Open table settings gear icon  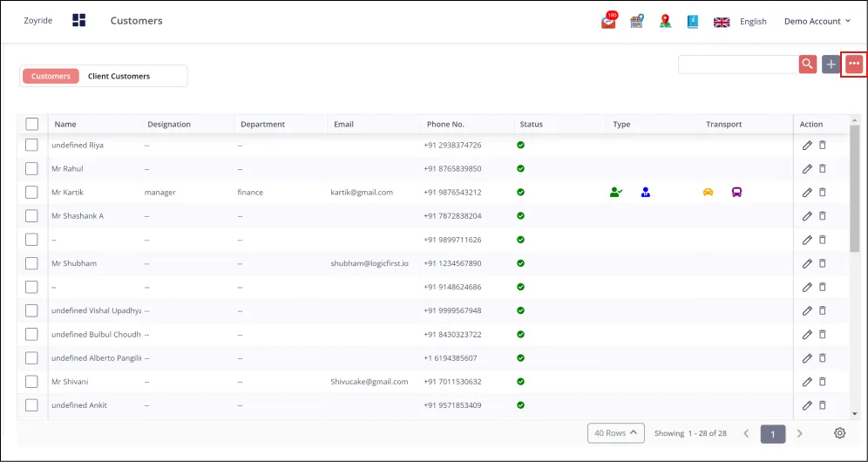click(840, 433)
